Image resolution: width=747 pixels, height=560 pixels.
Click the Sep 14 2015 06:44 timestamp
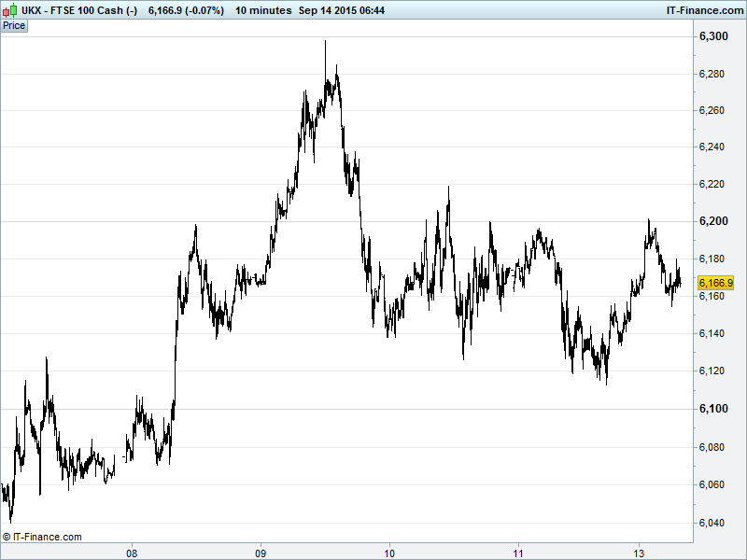[341, 10]
